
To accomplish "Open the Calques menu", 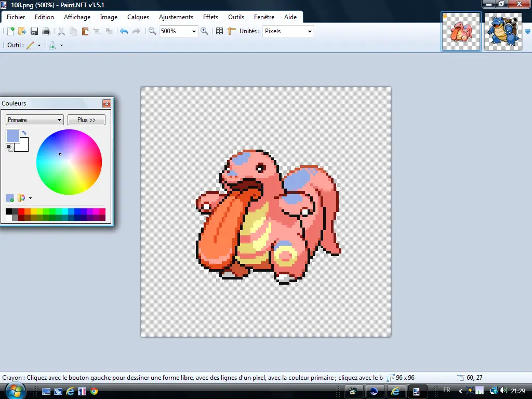I will click(x=138, y=17).
